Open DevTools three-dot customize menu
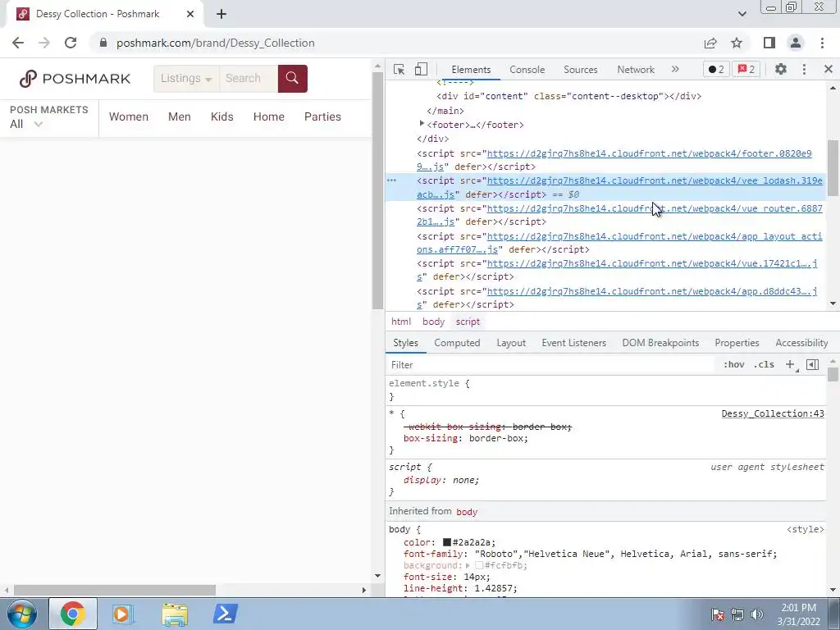 [x=804, y=69]
